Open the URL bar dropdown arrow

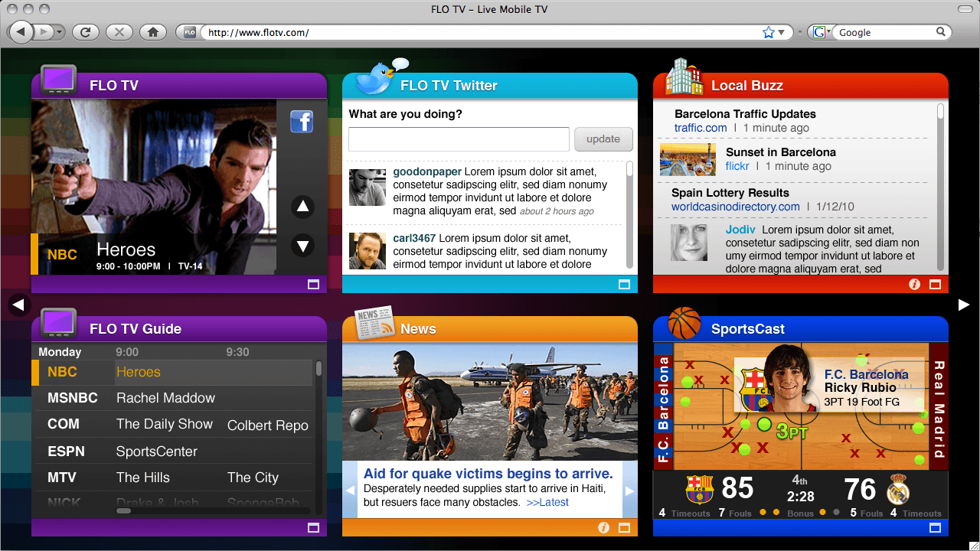[x=782, y=33]
